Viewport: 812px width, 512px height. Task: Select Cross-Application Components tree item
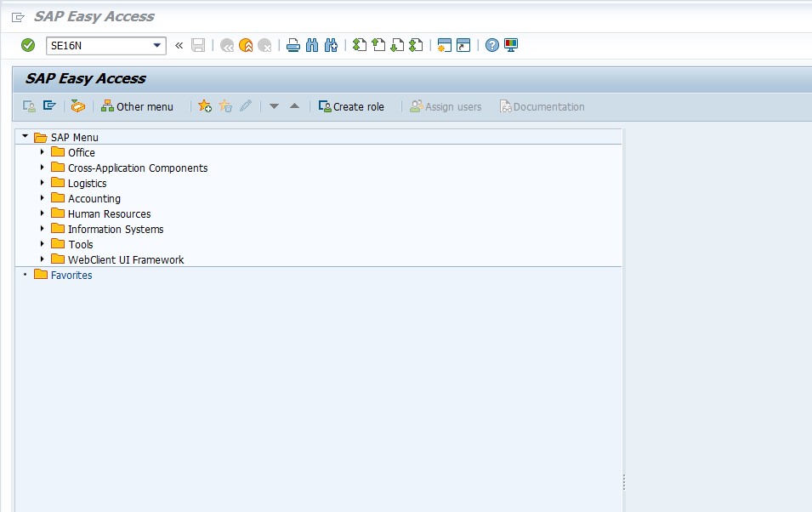tap(138, 168)
